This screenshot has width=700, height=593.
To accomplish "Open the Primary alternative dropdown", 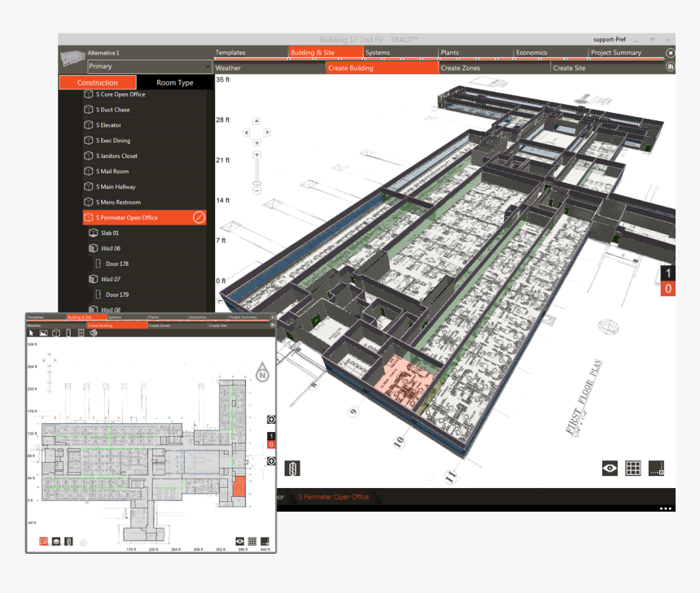I will (149, 66).
